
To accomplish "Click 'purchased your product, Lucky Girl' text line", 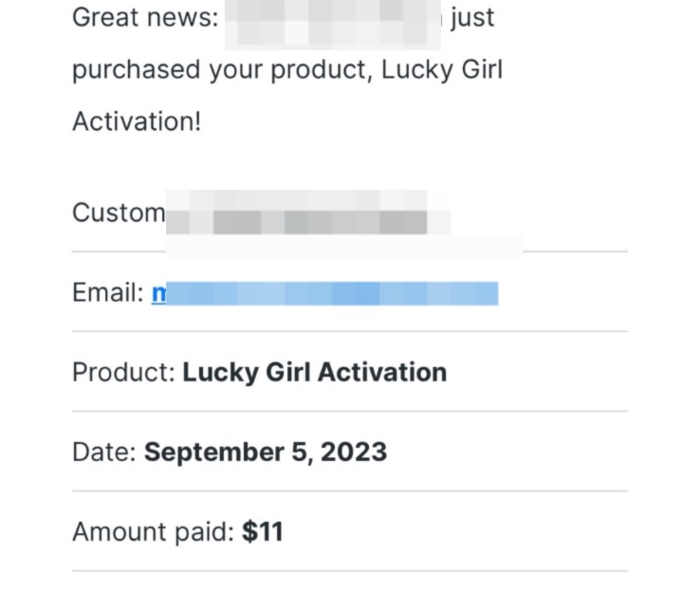I will pos(286,70).
